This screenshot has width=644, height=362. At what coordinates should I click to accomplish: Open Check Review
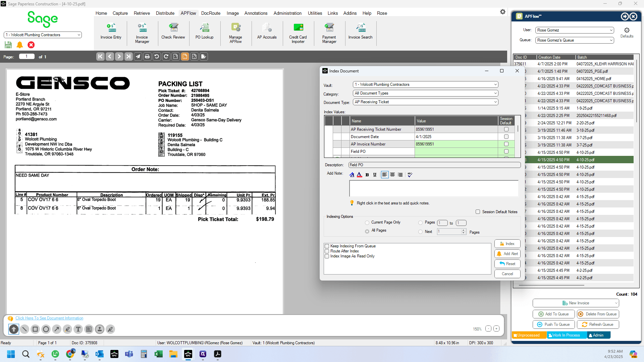point(173,32)
